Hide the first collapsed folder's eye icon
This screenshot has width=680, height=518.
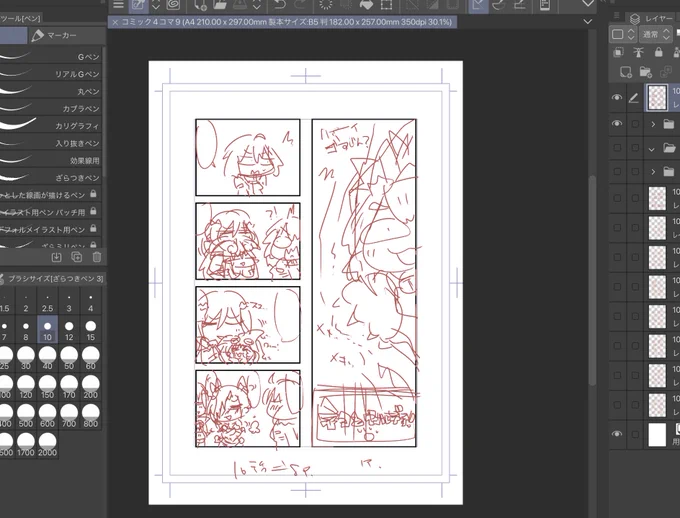pos(616,124)
